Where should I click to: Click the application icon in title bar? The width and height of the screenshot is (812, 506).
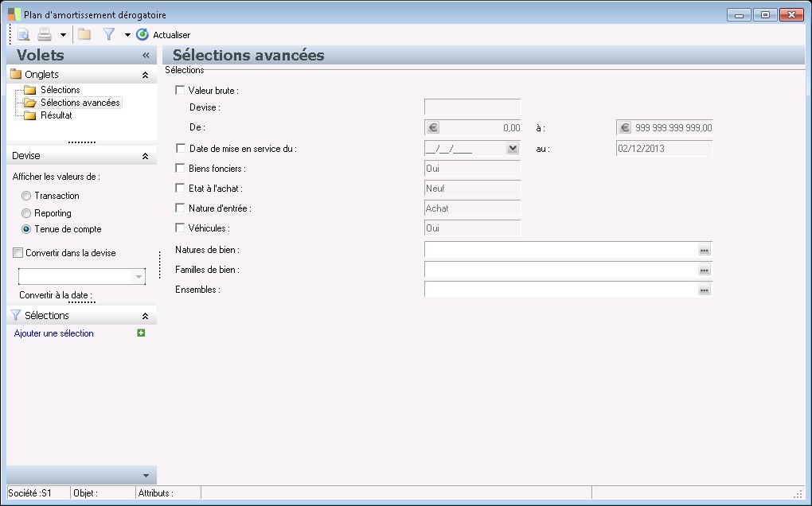[14, 14]
